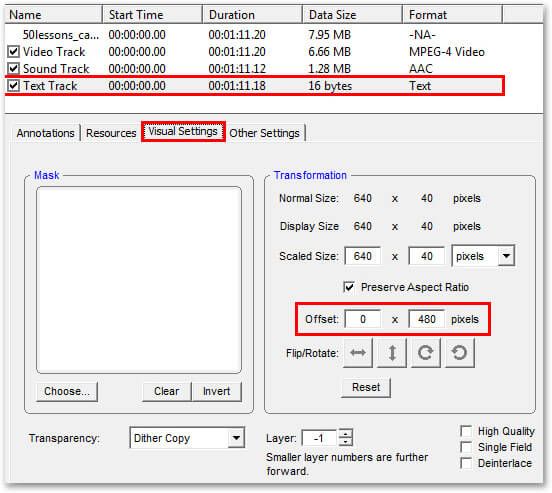Open the Other Settings tab
This screenshot has height=493, width=552.
pyautogui.click(x=264, y=133)
